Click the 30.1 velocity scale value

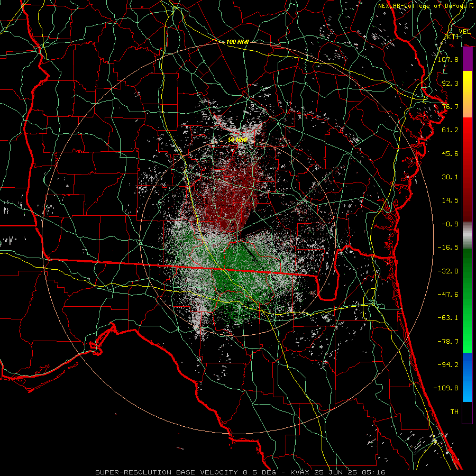[x=450, y=177]
